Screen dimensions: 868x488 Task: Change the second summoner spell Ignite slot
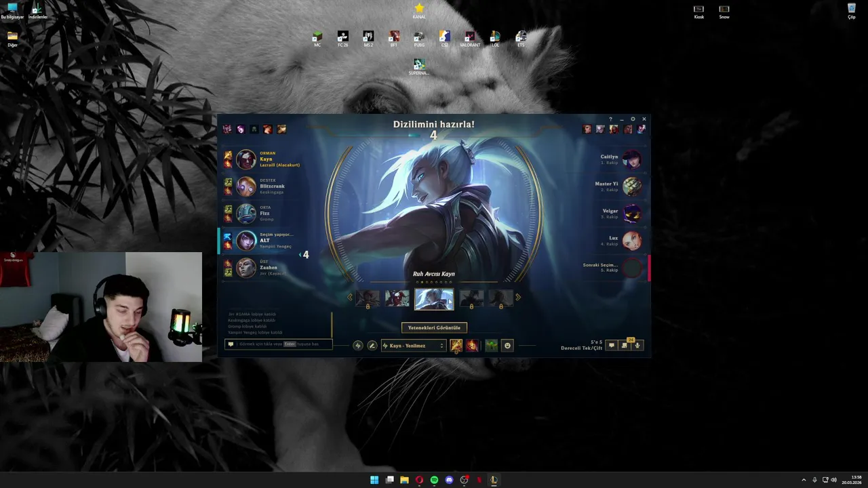click(472, 346)
